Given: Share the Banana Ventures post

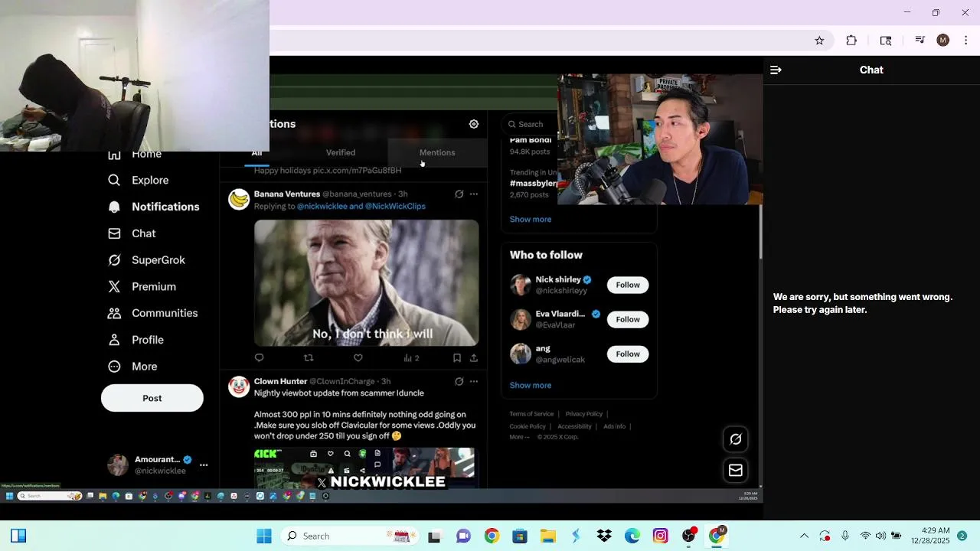Looking at the screenshot, I should click(x=474, y=357).
